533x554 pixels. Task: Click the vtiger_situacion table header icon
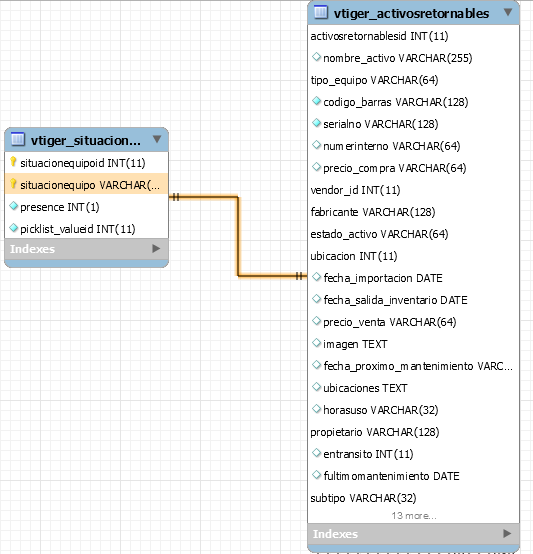[18, 139]
